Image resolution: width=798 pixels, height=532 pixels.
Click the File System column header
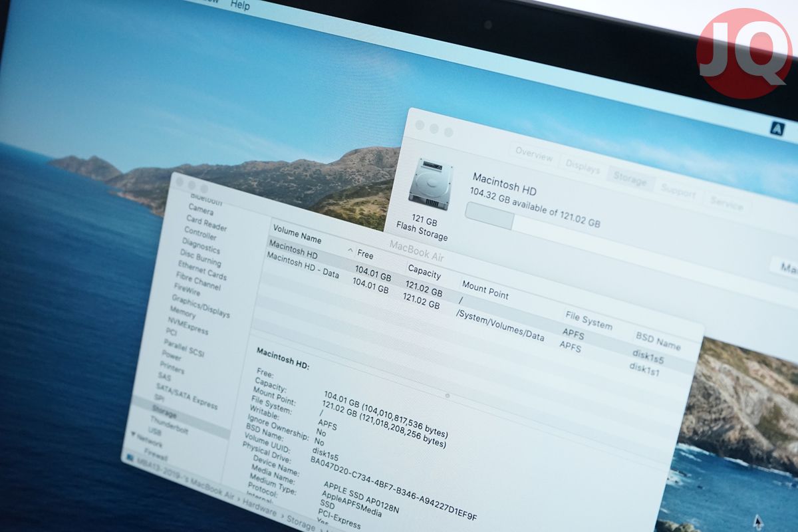coord(589,320)
